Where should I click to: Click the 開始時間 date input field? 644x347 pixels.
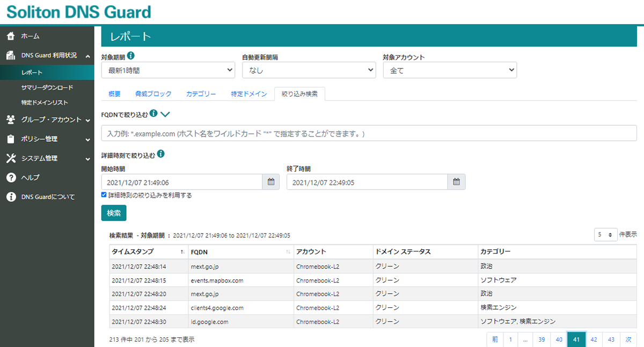[x=182, y=182]
